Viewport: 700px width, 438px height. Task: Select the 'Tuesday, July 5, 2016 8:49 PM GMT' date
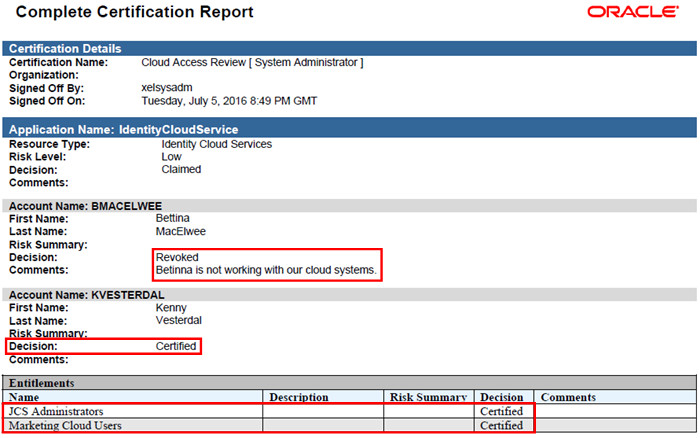click(229, 101)
